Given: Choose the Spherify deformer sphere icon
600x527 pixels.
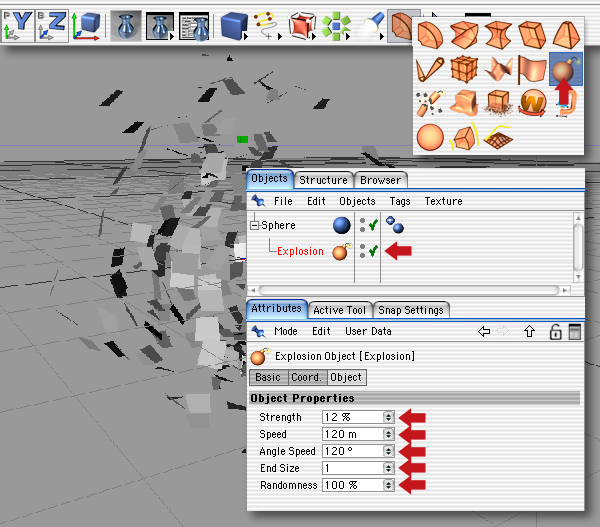Looking at the screenshot, I should click(x=430, y=137).
